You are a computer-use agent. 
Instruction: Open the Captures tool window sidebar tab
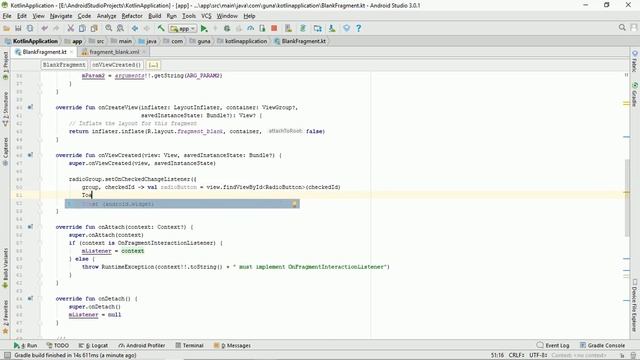[5, 151]
